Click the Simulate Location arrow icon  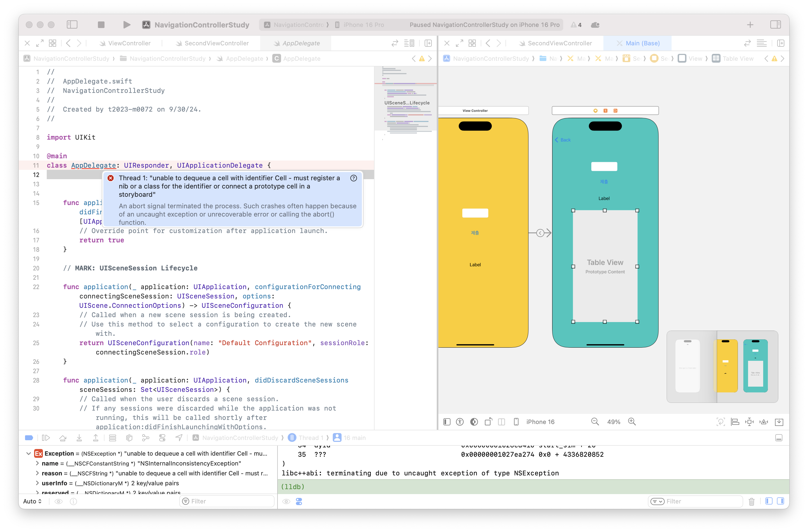(x=178, y=438)
